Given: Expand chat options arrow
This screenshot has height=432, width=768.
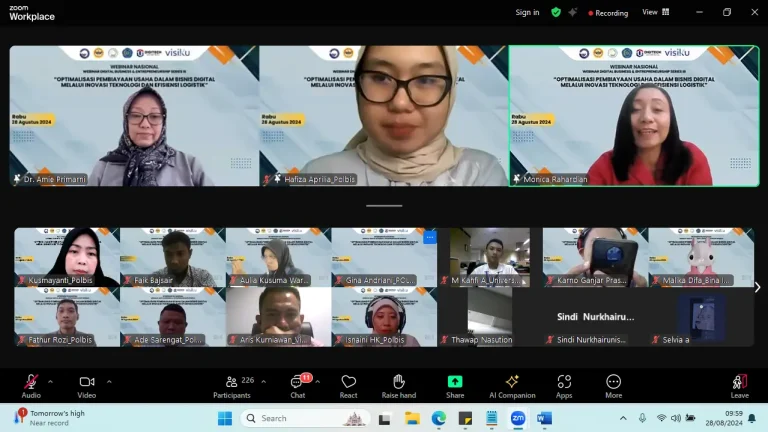Looking at the screenshot, I should click(317, 382).
